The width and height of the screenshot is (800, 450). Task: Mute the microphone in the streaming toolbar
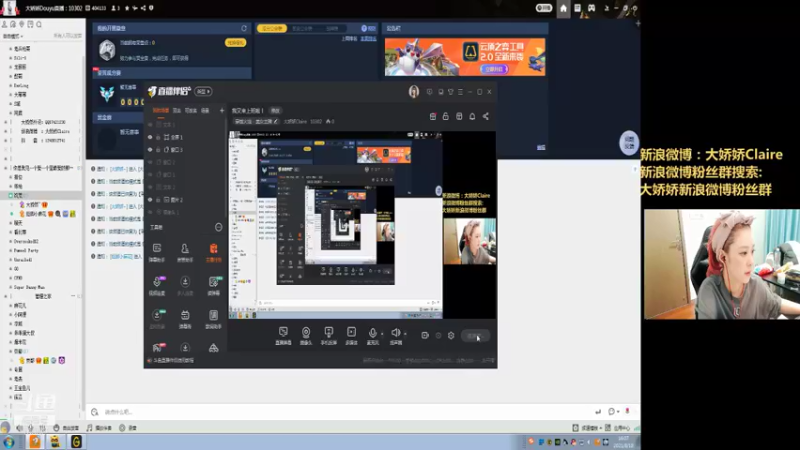tap(372, 333)
